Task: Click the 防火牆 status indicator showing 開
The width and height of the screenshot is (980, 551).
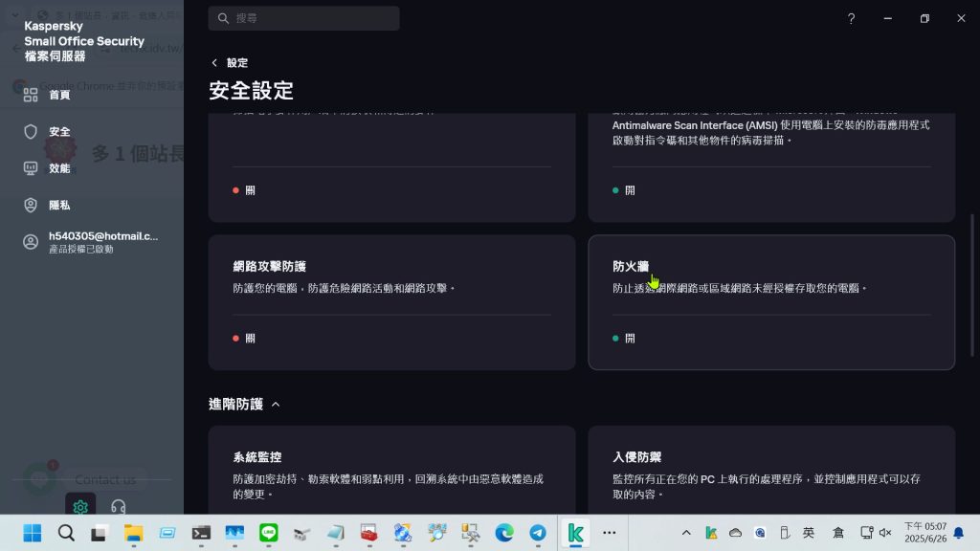Action: 624,338
